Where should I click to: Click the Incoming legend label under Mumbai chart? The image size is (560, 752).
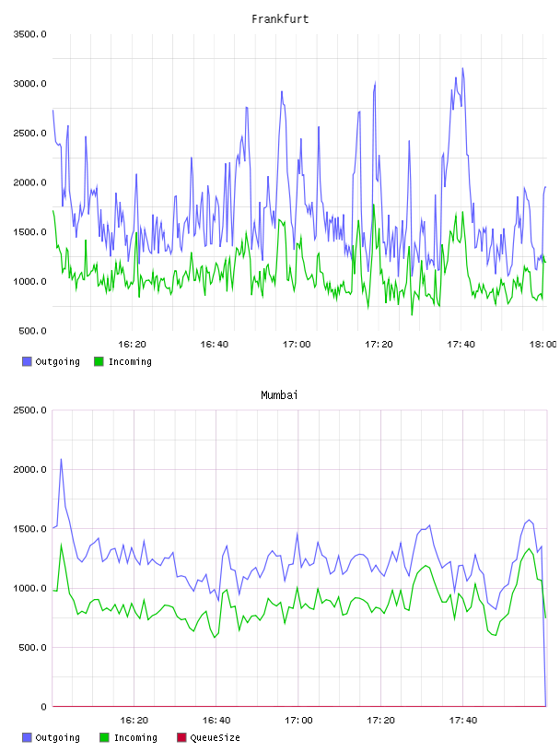pos(135,737)
